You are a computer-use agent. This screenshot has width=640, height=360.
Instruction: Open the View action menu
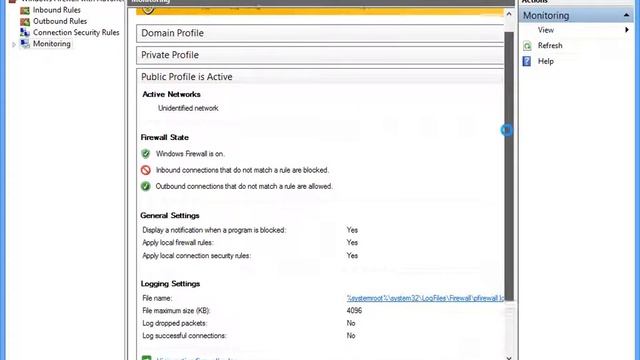546,30
